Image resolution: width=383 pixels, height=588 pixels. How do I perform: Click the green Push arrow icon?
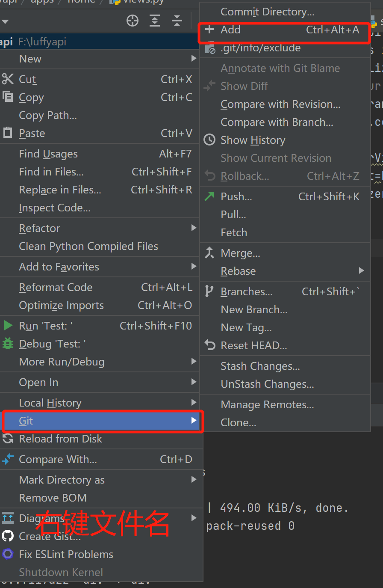[x=209, y=196]
